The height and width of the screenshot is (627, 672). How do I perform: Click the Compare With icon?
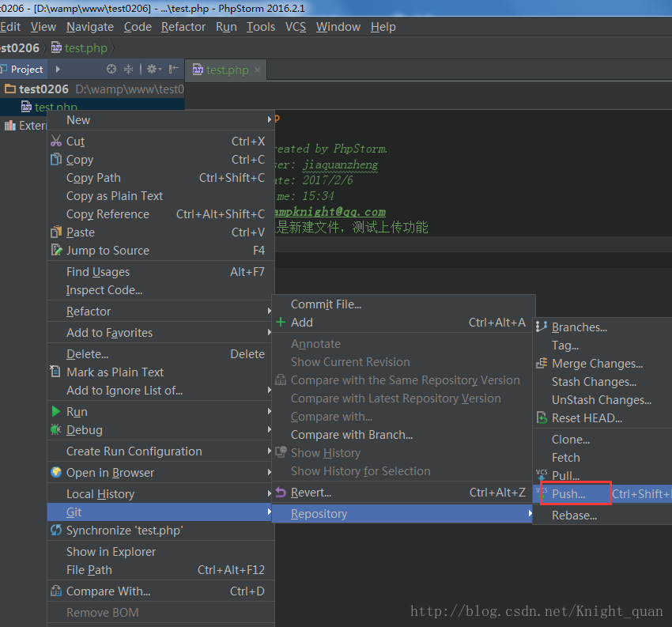click(56, 591)
